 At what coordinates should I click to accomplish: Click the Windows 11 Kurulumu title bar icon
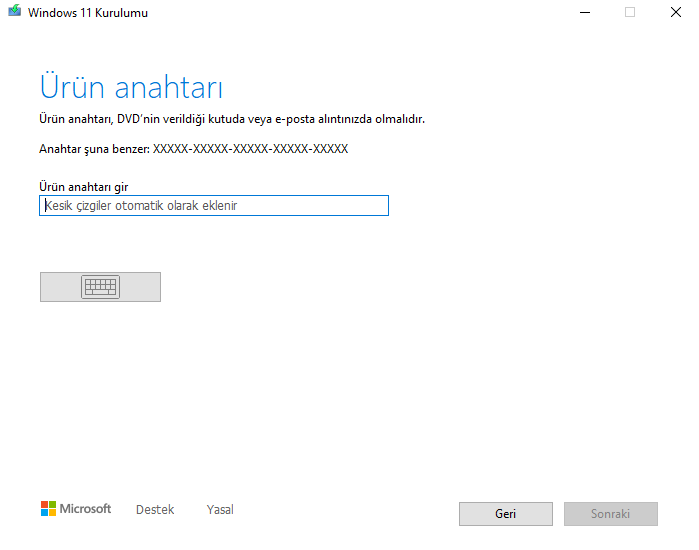click(x=14, y=11)
